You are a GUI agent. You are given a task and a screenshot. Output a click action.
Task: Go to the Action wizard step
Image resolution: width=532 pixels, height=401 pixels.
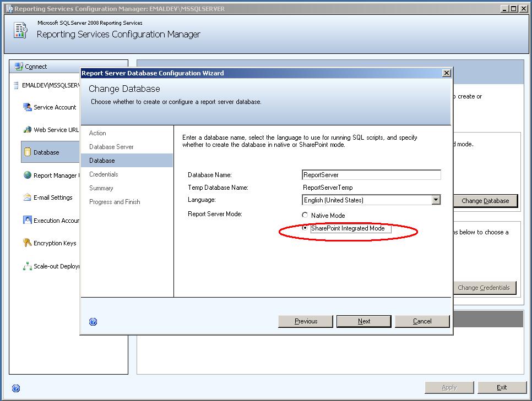pos(97,133)
